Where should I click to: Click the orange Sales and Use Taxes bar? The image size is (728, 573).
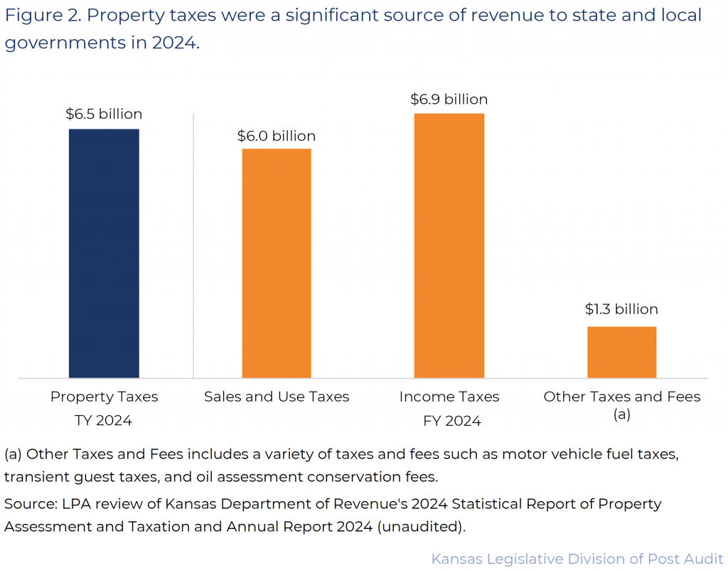point(277,263)
